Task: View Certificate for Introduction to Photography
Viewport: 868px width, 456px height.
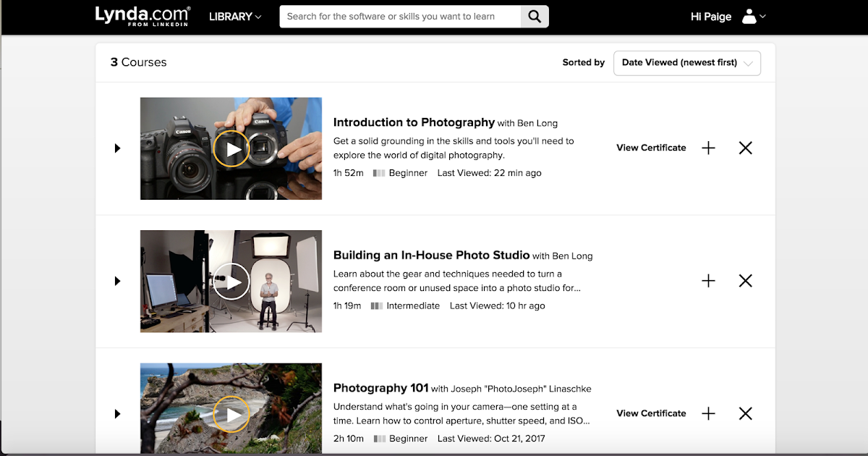Action: [650, 148]
